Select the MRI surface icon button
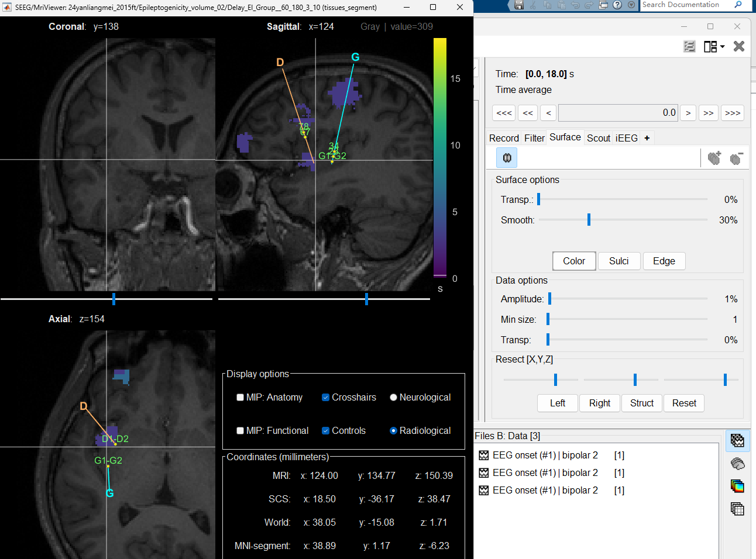This screenshot has width=756, height=559. coord(507,158)
